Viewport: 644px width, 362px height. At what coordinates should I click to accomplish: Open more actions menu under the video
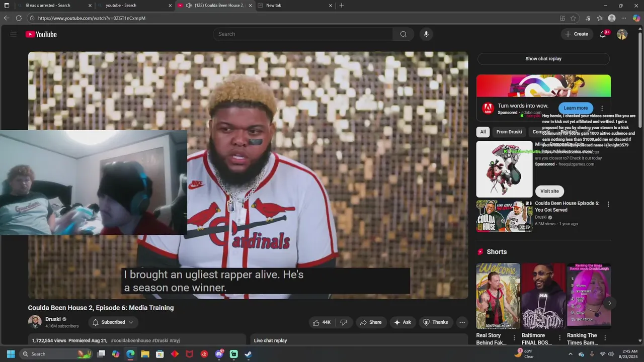[x=462, y=322]
